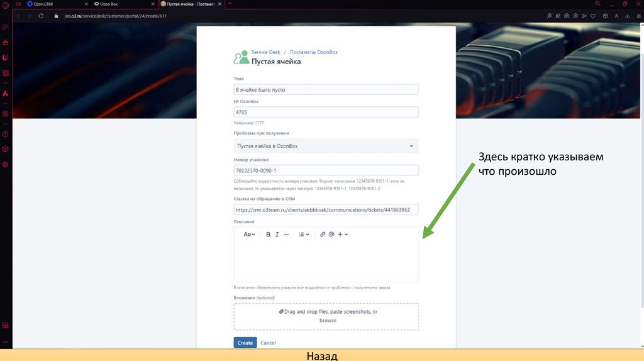644x361 pixels.
Task: Click the browser reload button
Action: tap(41, 16)
